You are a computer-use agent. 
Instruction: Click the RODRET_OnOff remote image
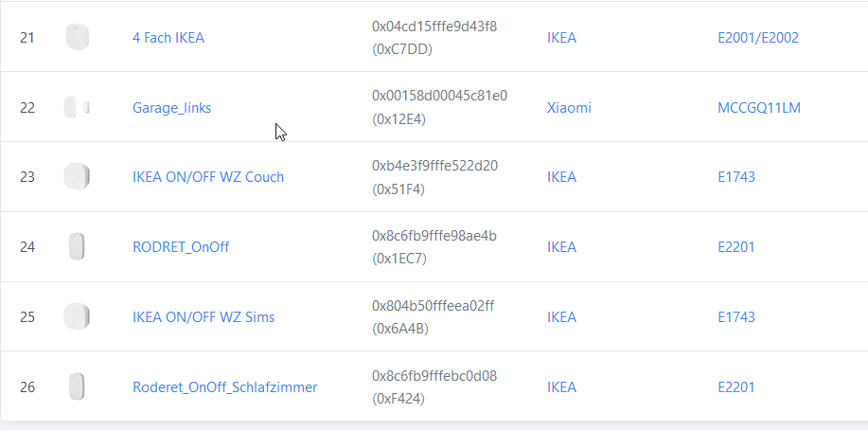coord(77,246)
